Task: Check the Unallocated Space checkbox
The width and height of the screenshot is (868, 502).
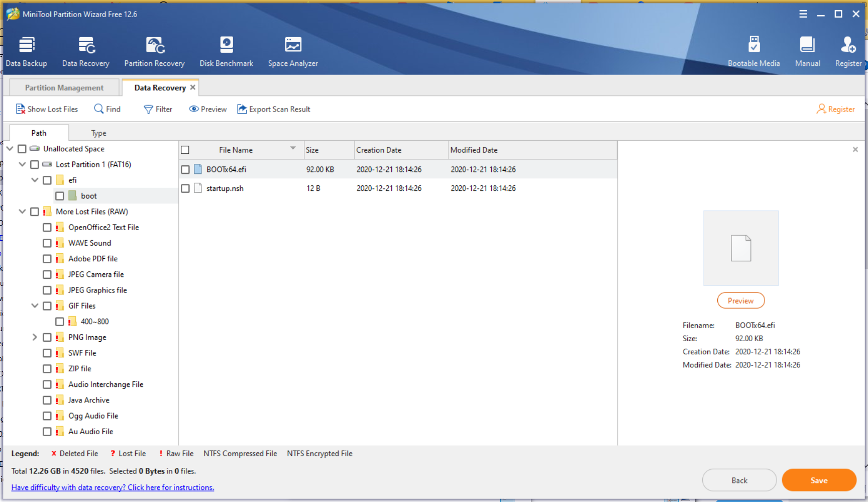Action: point(22,149)
